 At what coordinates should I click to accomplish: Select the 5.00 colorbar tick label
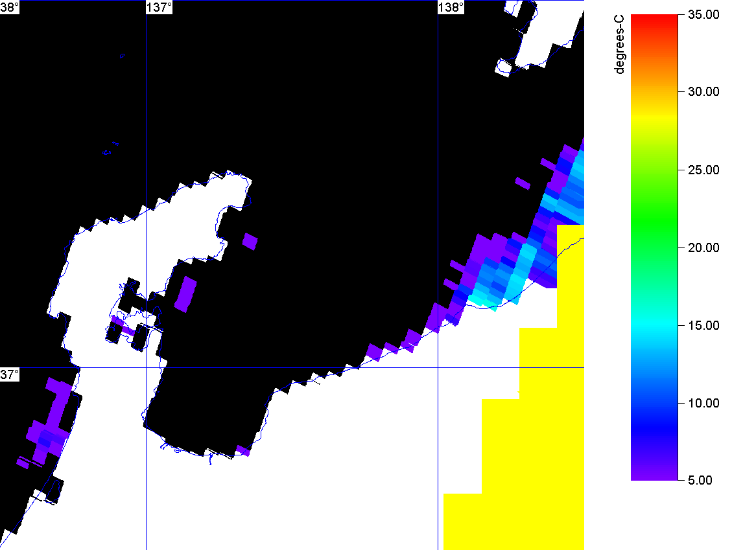pyautogui.click(x=700, y=480)
